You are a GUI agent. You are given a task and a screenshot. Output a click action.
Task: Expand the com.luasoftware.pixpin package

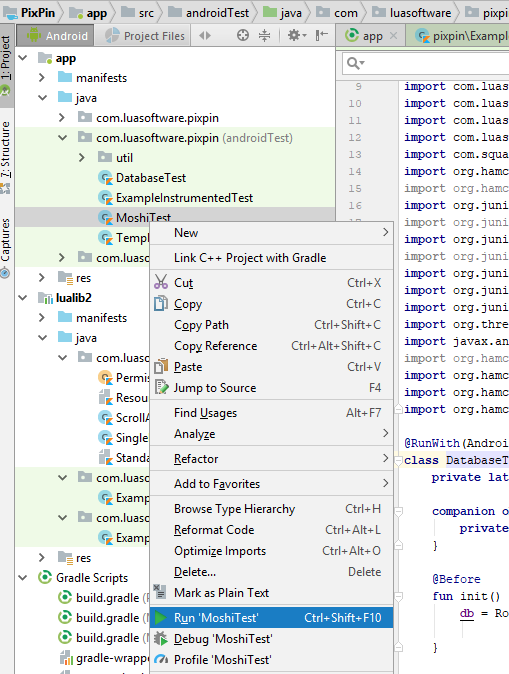pyautogui.click(x=62, y=117)
